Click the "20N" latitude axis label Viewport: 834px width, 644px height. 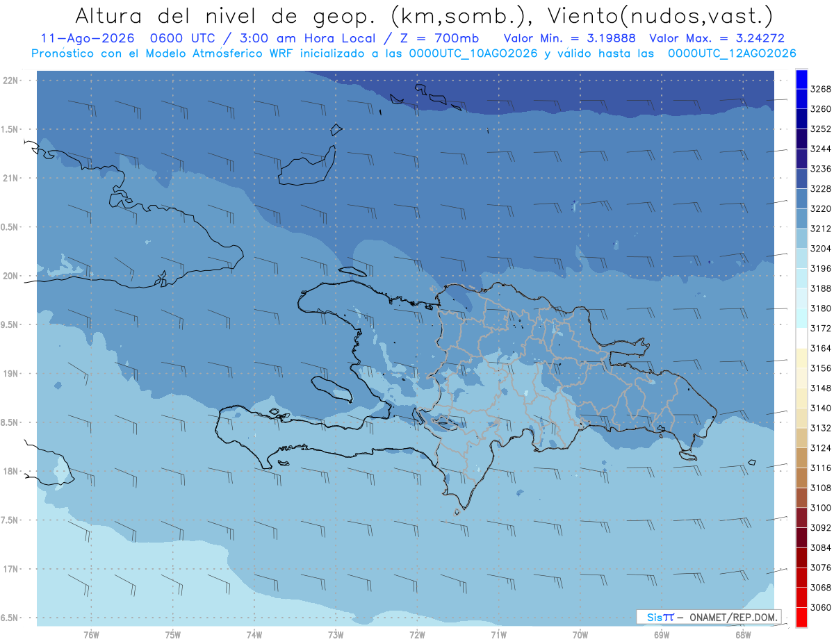pos(12,276)
